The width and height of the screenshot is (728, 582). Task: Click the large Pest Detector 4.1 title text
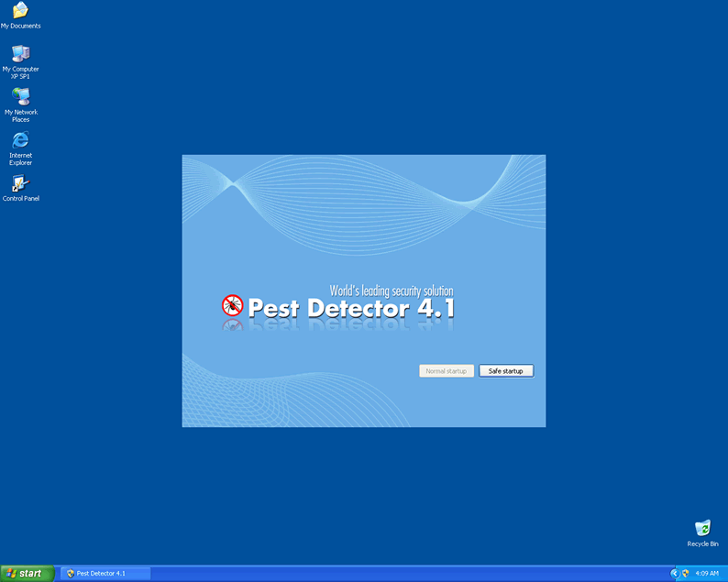pos(351,309)
